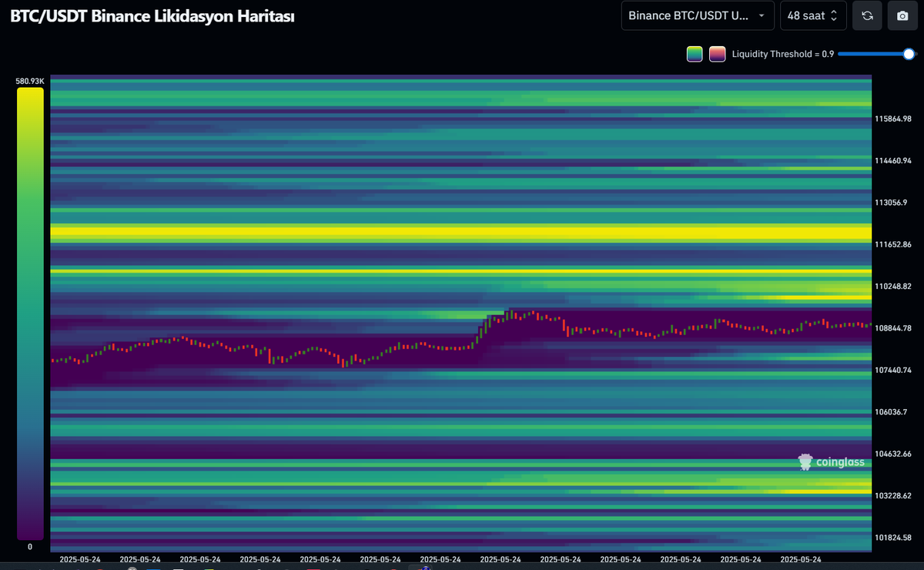Click the 580.93K colorbar maximum label
Screen dimensions: 924x570
[31, 80]
